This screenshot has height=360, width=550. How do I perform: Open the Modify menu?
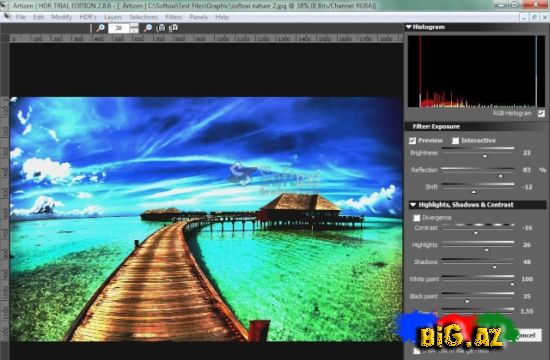(61, 17)
